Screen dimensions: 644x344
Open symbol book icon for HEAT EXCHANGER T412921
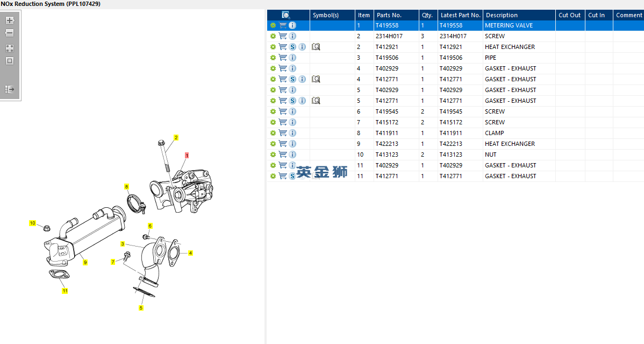point(316,47)
